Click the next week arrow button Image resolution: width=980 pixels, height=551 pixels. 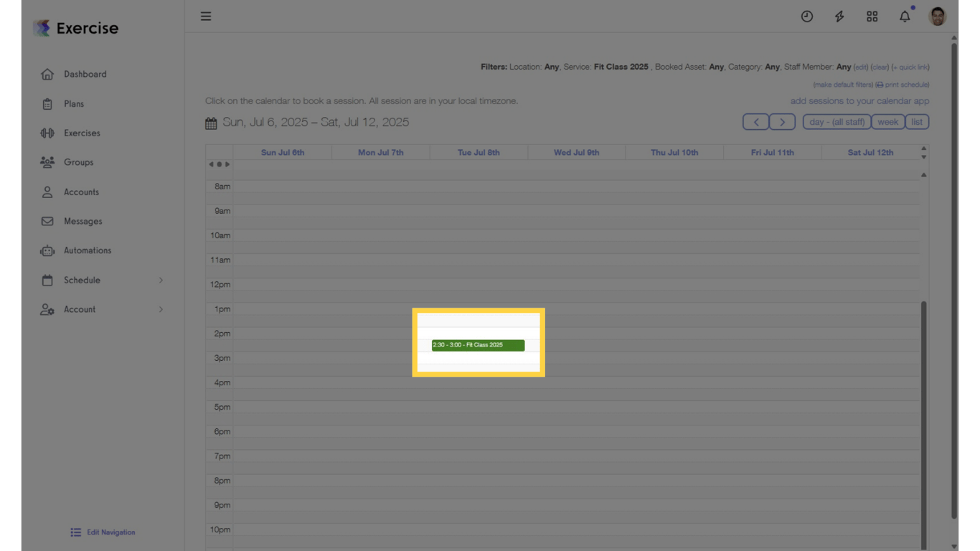coord(782,122)
